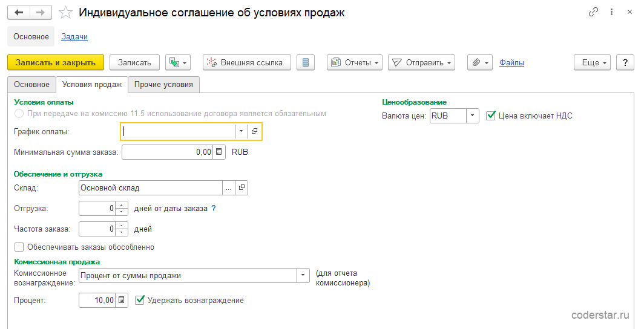The image size is (644, 329).
Task: Expand the Комиссионное вознаграждение dropdown
Action: point(303,276)
